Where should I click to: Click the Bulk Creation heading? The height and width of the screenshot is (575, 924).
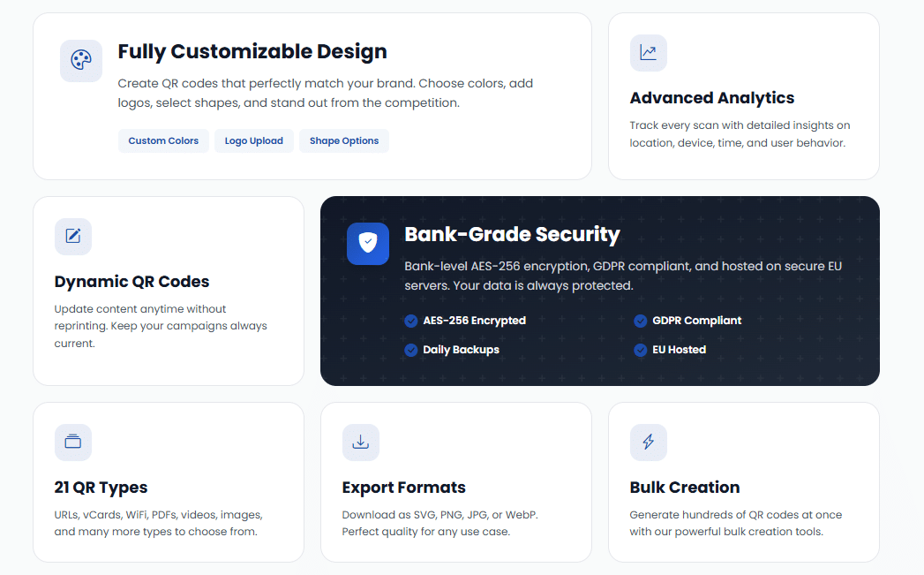coord(685,488)
